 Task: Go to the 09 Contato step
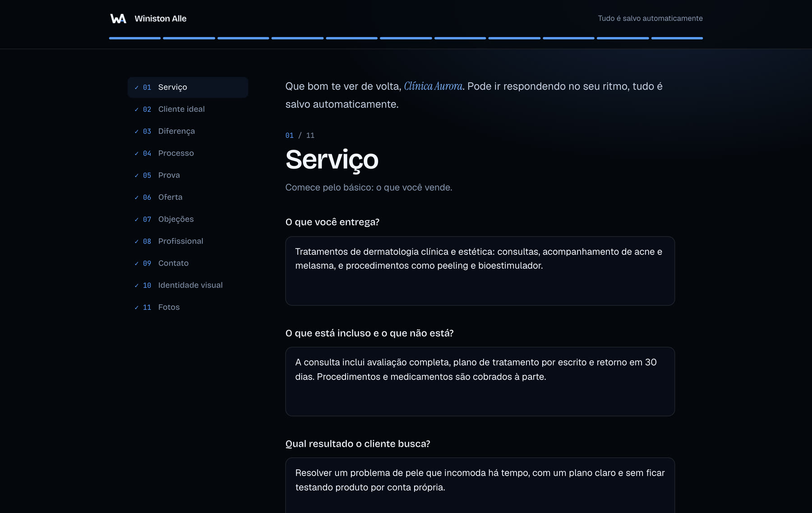[188, 263]
